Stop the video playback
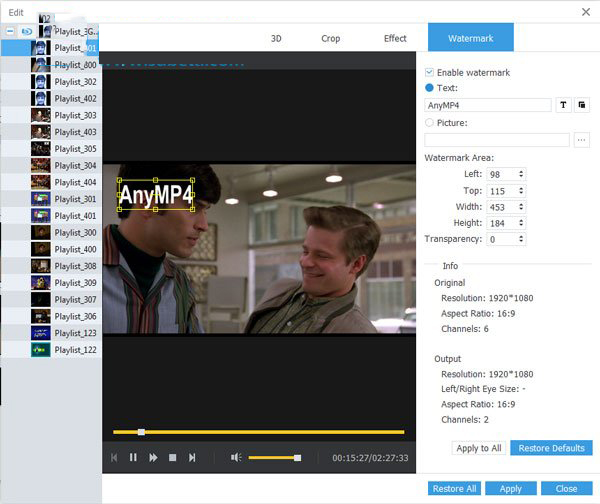The height and width of the screenshot is (504, 600). pos(173,458)
